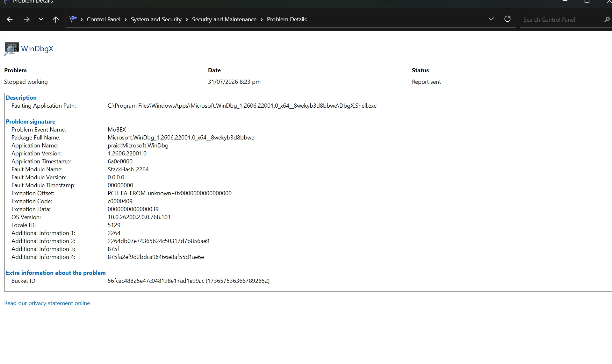Select Problem Details breadcrumb

pos(287,19)
